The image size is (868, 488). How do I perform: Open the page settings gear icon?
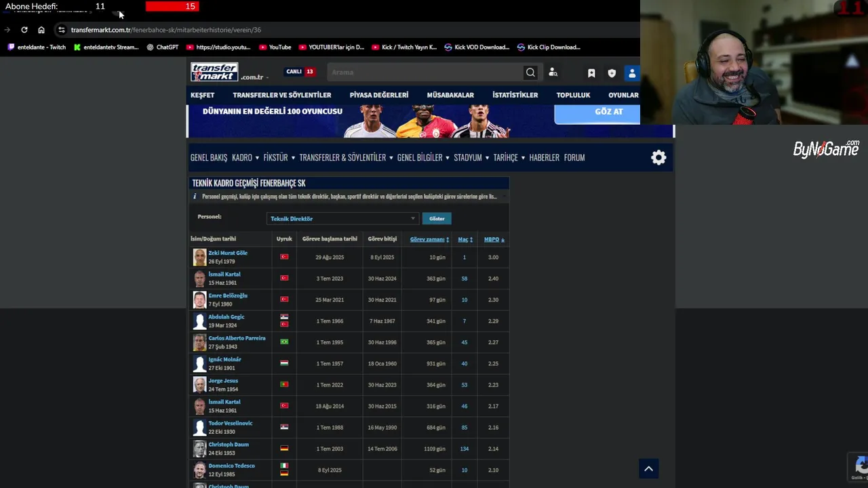658,157
